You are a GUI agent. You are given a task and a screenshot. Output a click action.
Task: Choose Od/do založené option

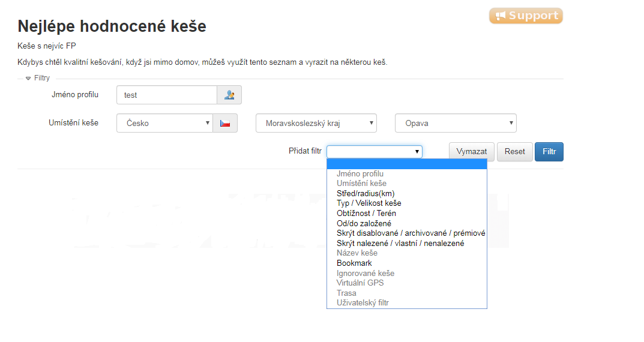[x=406, y=223]
